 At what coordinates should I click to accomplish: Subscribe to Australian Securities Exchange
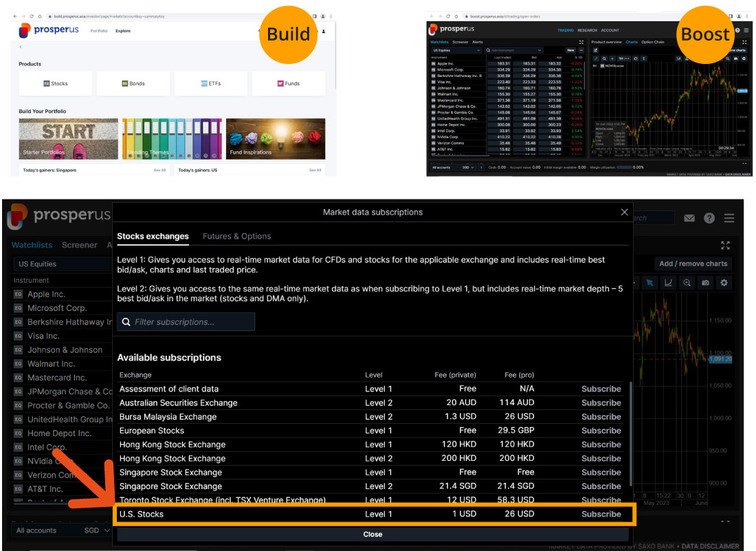pos(601,403)
